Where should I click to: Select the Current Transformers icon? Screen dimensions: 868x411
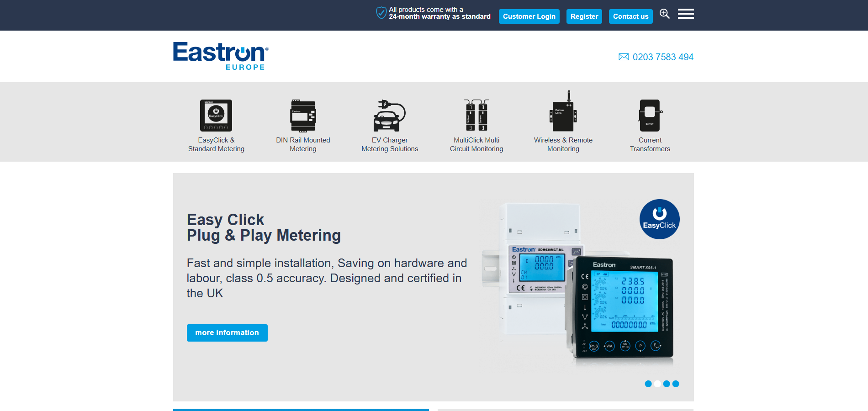click(650, 116)
